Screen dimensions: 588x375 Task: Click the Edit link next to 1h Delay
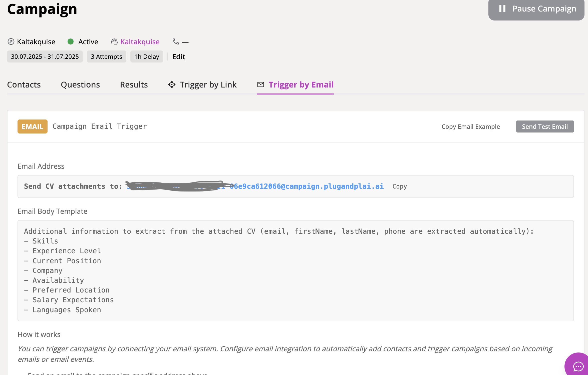(178, 57)
